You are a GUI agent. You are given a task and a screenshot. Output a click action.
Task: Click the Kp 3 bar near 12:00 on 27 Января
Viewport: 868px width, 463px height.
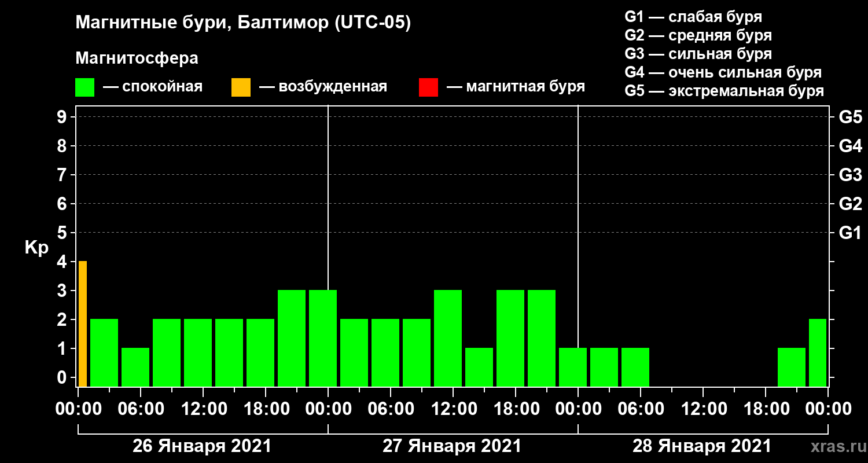click(448, 338)
